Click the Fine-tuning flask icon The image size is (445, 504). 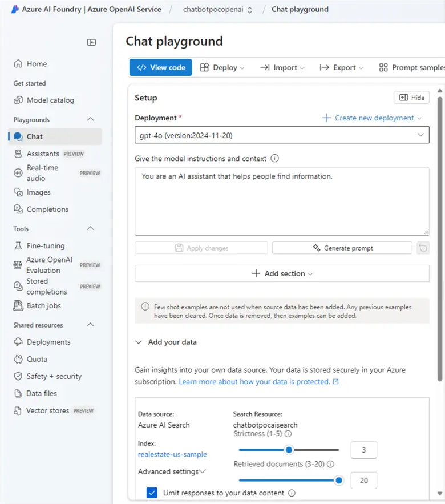pyautogui.click(x=18, y=245)
